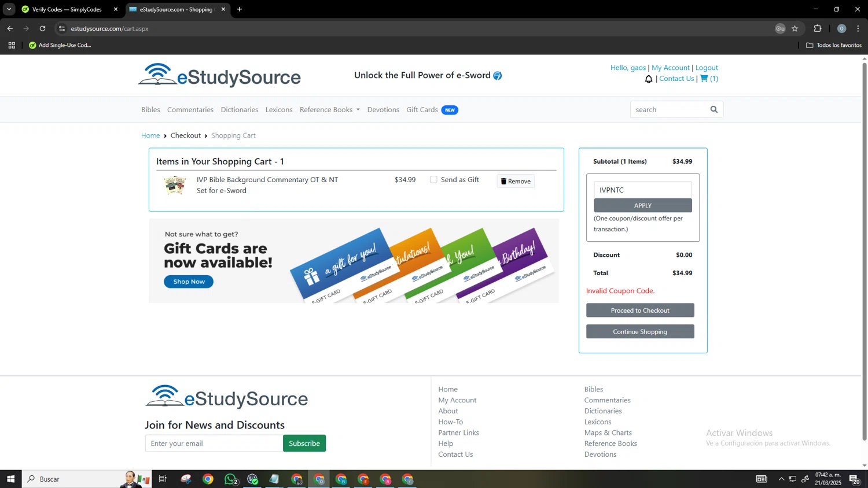The width and height of the screenshot is (868, 488).
Task: Click the IVP Bible Background Commentary title
Action: (267, 185)
